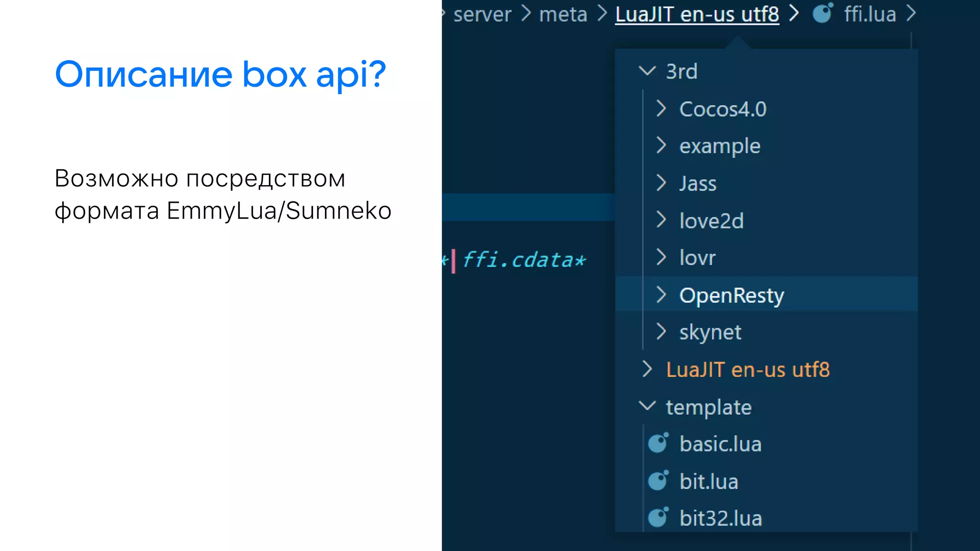Click the ffi.cdata* type text in editor
The height and width of the screenshot is (551, 980).
[524, 260]
